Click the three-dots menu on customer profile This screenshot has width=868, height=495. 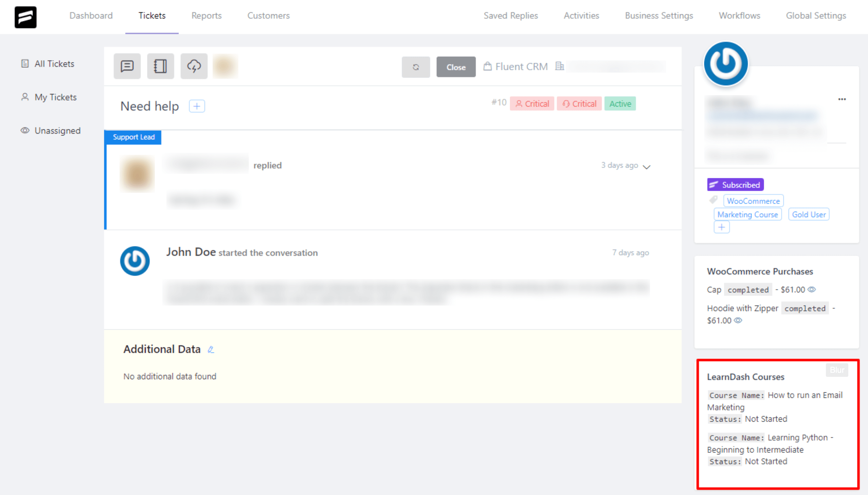[843, 99]
